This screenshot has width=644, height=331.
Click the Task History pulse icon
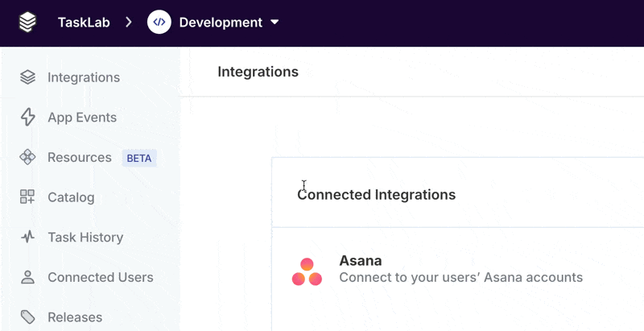tap(28, 238)
